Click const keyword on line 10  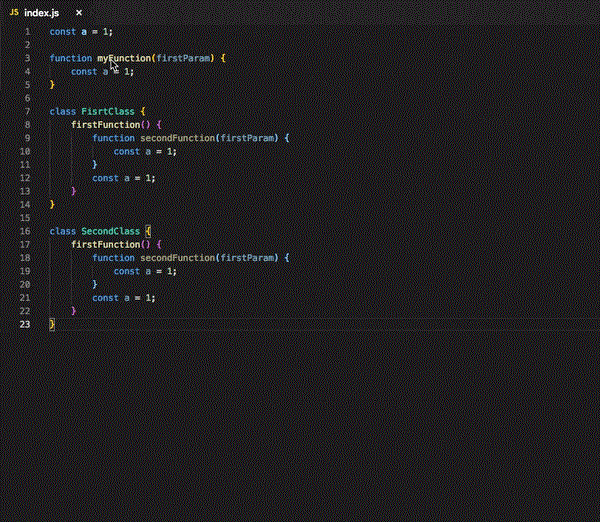[127, 152]
